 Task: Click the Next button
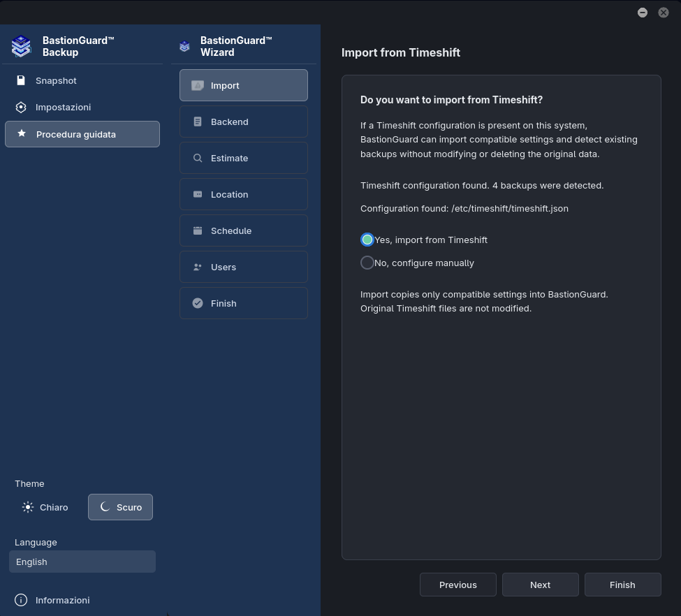(x=541, y=585)
